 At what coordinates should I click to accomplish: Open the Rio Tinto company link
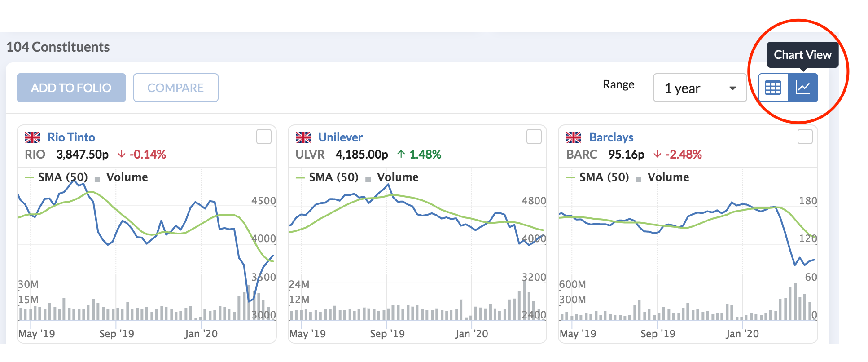pyautogui.click(x=71, y=137)
